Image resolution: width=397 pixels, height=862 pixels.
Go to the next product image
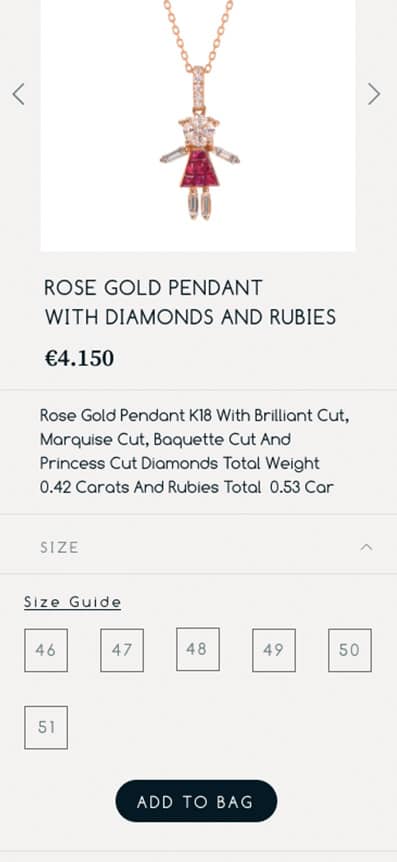[374, 94]
